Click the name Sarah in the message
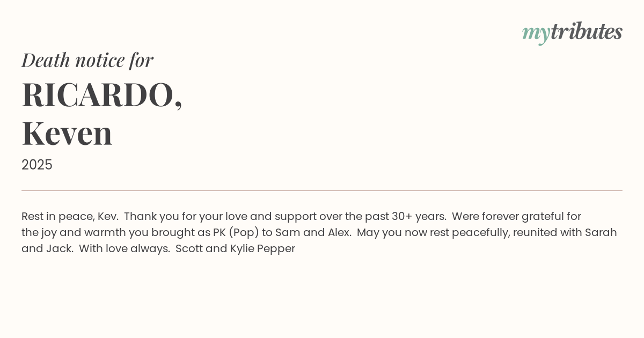This screenshot has height=338, width=644. [x=601, y=233]
